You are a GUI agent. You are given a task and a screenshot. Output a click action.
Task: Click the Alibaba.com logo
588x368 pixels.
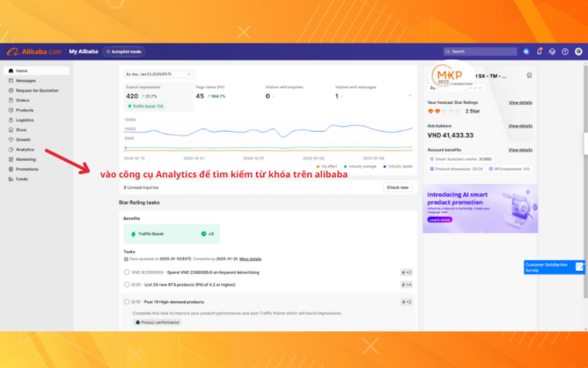pyautogui.click(x=34, y=52)
